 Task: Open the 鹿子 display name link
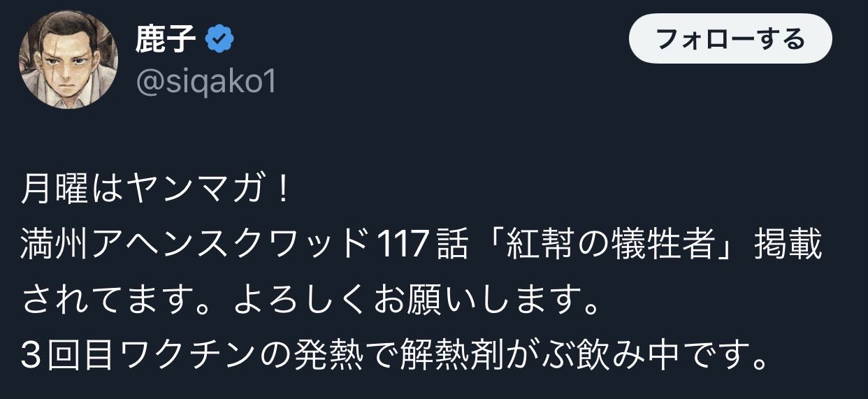(x=166, y=41)
